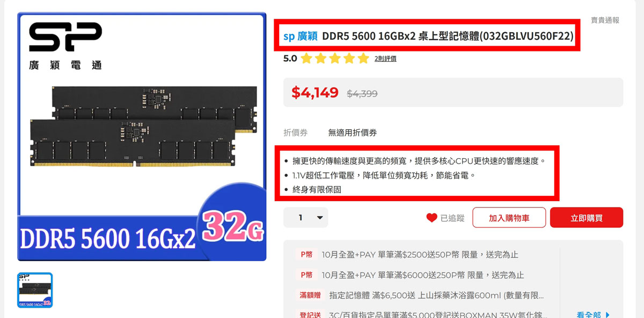The height and width of the screenshot is (318, 644).
Task: Click the main DDR5 product image
Action: 142,137
